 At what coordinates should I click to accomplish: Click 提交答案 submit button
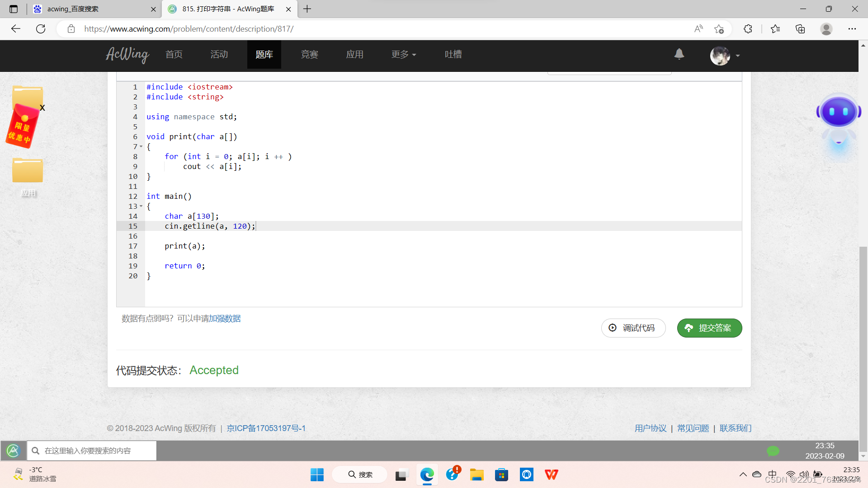(x=709, y=328)
